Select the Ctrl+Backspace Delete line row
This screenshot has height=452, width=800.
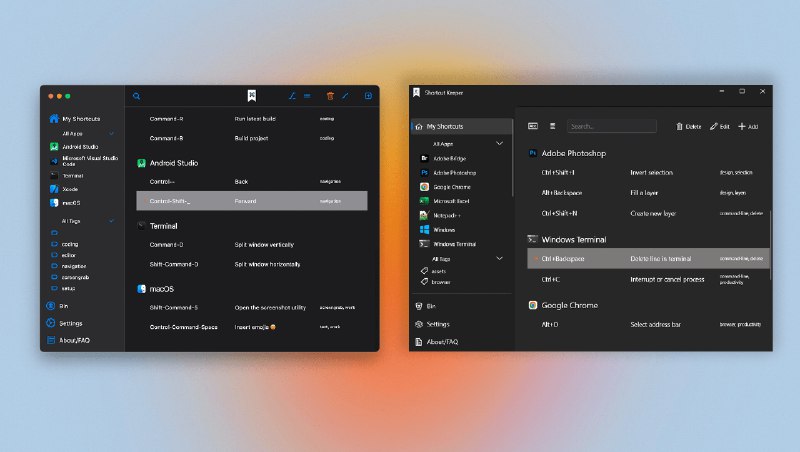(x=647, y=259)
